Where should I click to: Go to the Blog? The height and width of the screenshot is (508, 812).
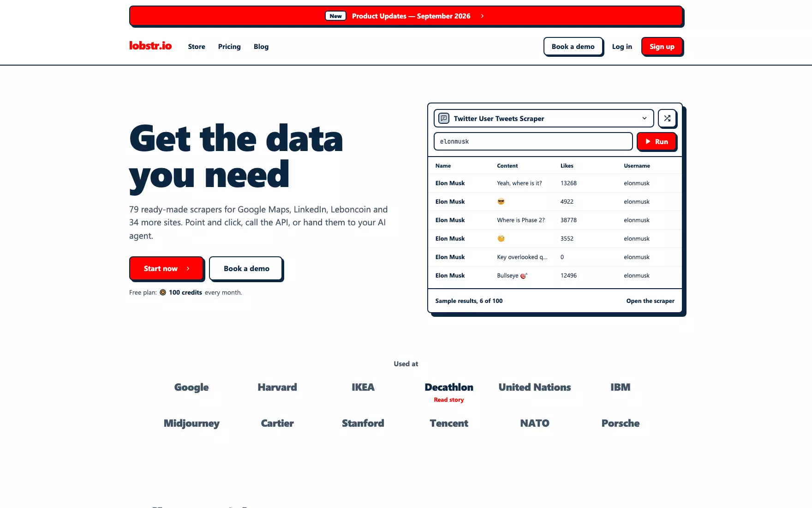click(261, 47)
